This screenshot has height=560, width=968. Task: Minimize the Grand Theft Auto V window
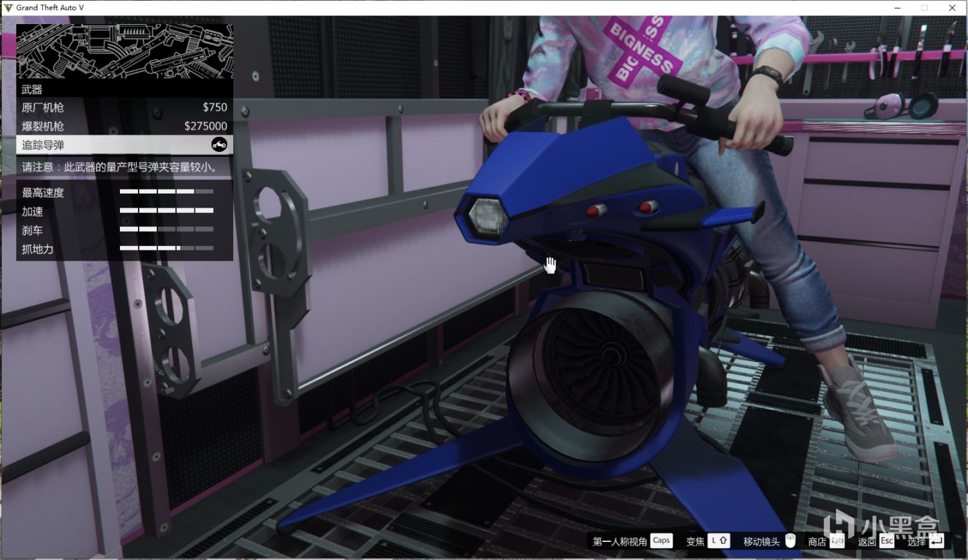[898, 8]
